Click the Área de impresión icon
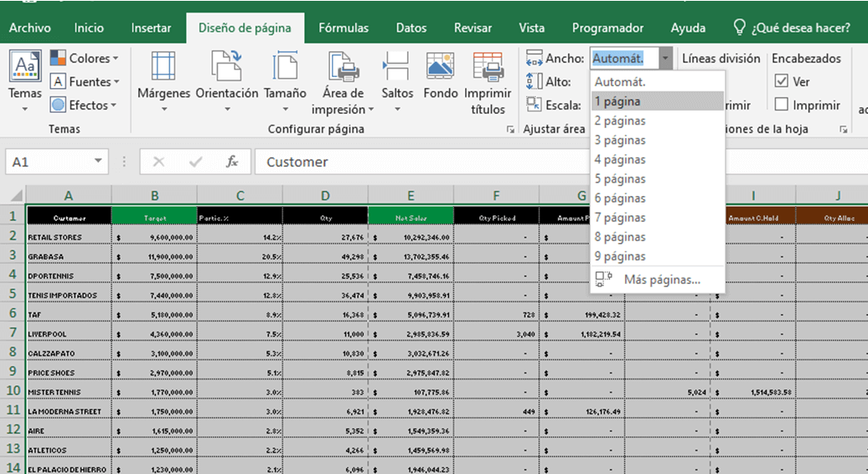Screen dimensions: 868x474 point(344,66)
